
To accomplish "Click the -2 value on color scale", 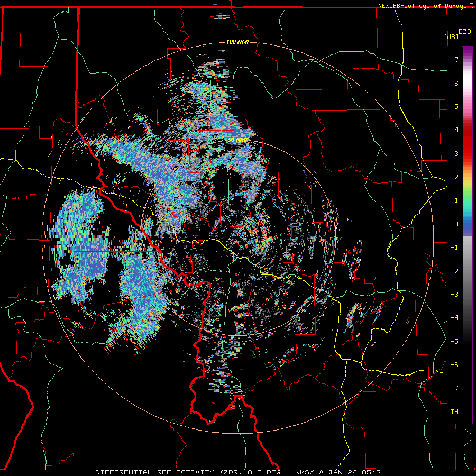I will [x=454, y=271].
